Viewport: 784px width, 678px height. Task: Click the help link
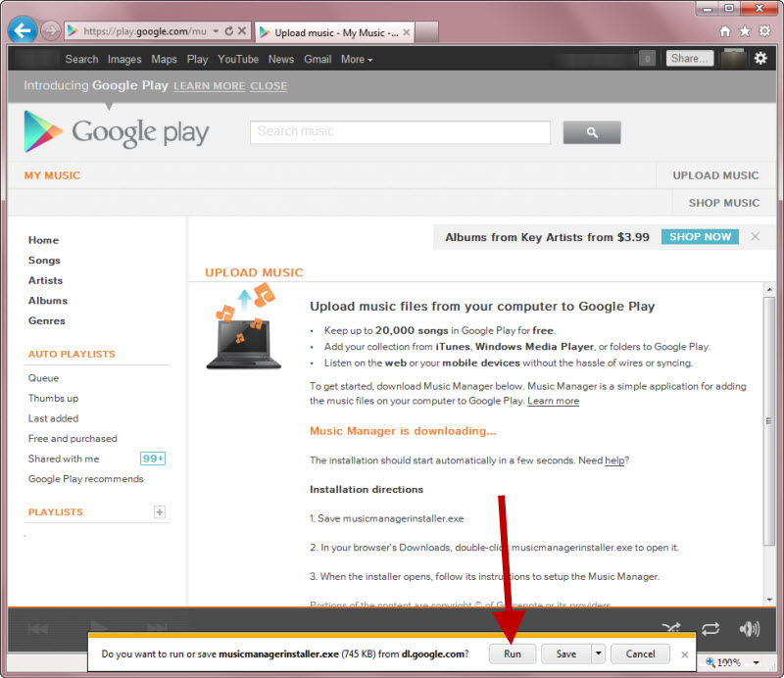(x=614, y=460)
